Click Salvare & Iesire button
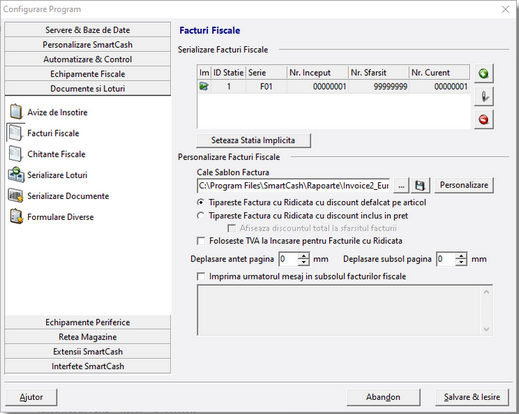This screenshot has width=519, height=414. [472, 397]
